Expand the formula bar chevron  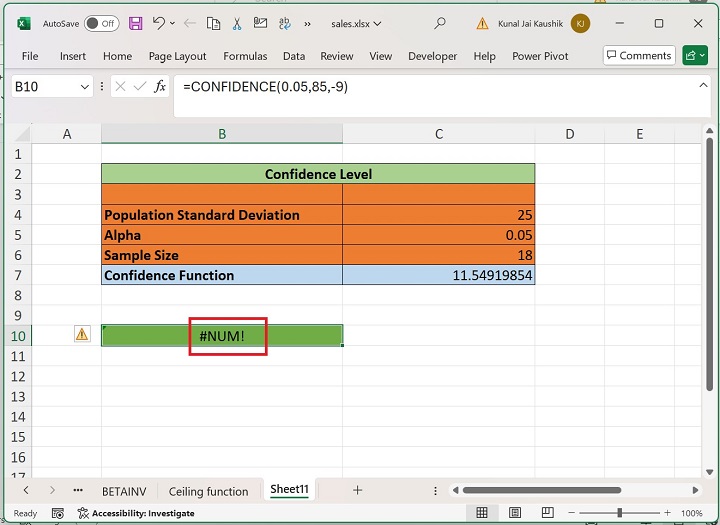tap(703, 87)
